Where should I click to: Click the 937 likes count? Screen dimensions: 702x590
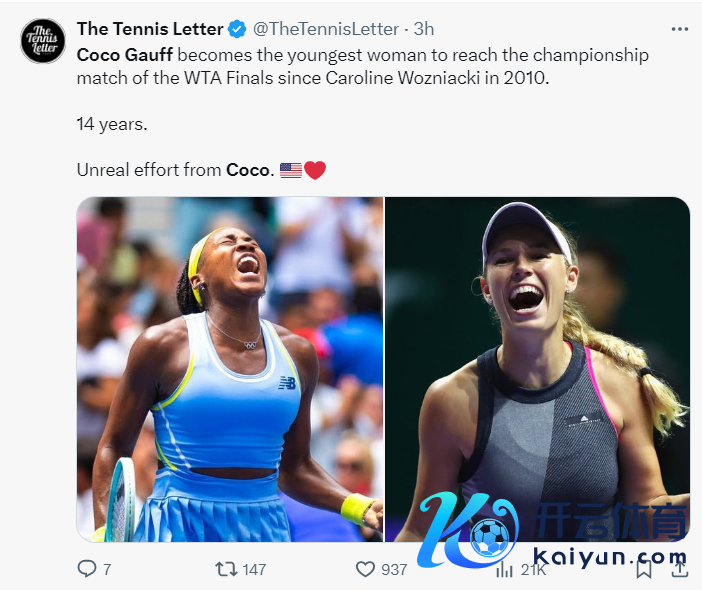point(394,569)
